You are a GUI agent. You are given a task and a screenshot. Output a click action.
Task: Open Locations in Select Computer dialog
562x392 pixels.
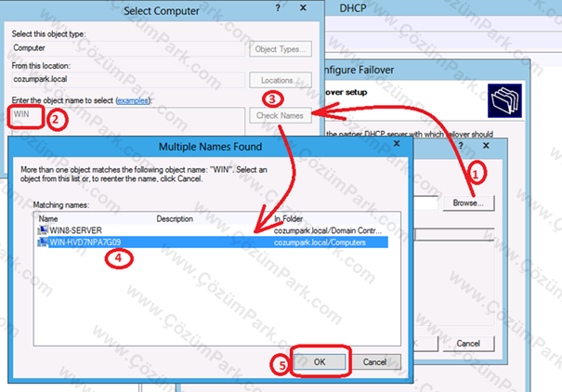click(x=280, y=80)
